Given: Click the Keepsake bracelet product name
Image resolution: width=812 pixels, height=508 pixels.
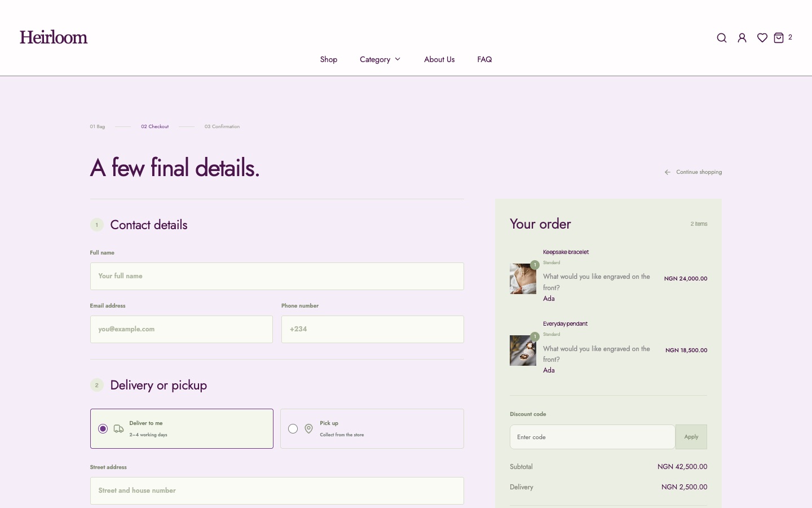Looking at the screenshot, I should coord(566,252).
